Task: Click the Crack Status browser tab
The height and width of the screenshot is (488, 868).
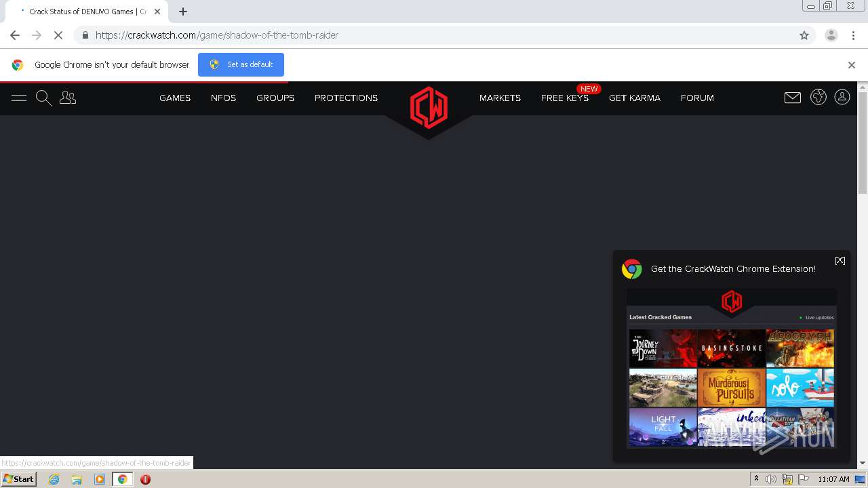Action: pos(88,12)
